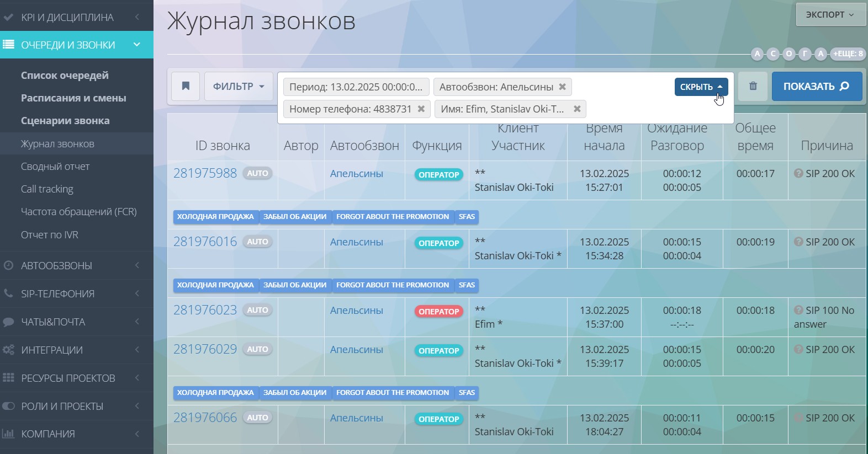The width and height of the screenshot is (868, 454).
Task: Click the Г circle badge near export
Action: [x=805, y=54]
